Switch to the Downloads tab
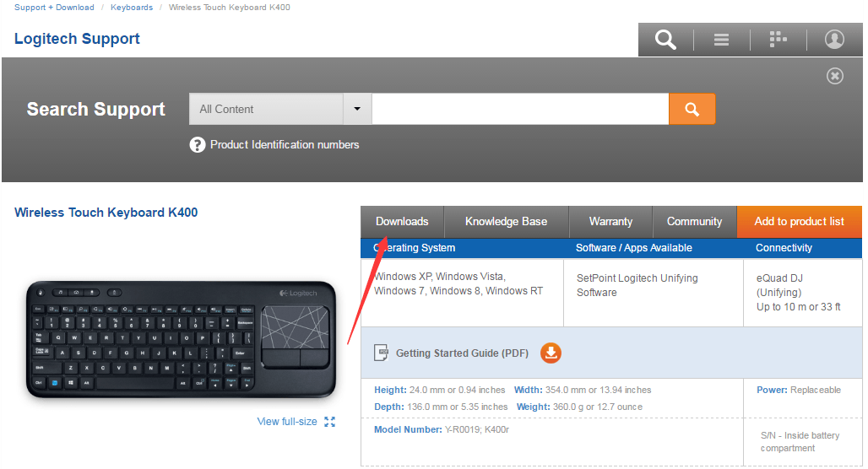Image resolution: width=868 pixels, height=469 pixels. point(402,222)
